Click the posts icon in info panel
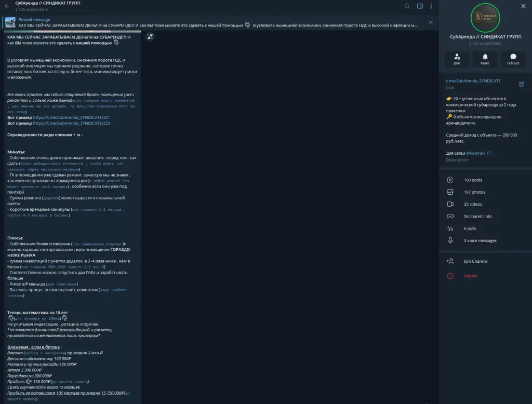This screenshot has height=404, width=532. (450, 180)
